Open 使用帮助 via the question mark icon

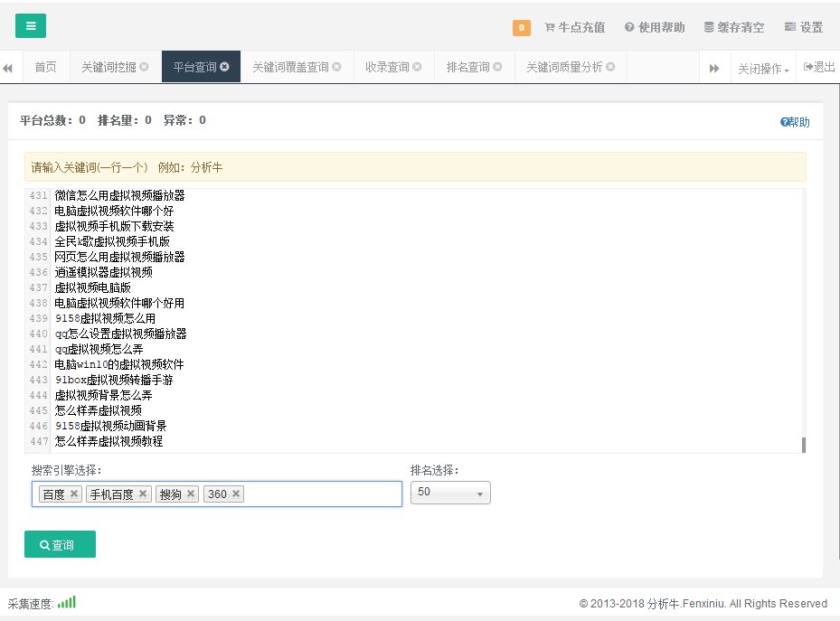click(628, 28)
